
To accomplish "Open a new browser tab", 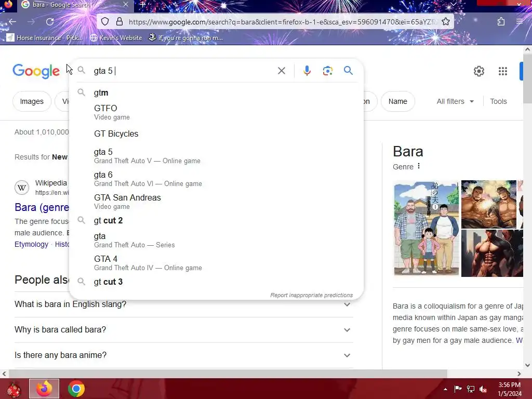I will (143, 5).
